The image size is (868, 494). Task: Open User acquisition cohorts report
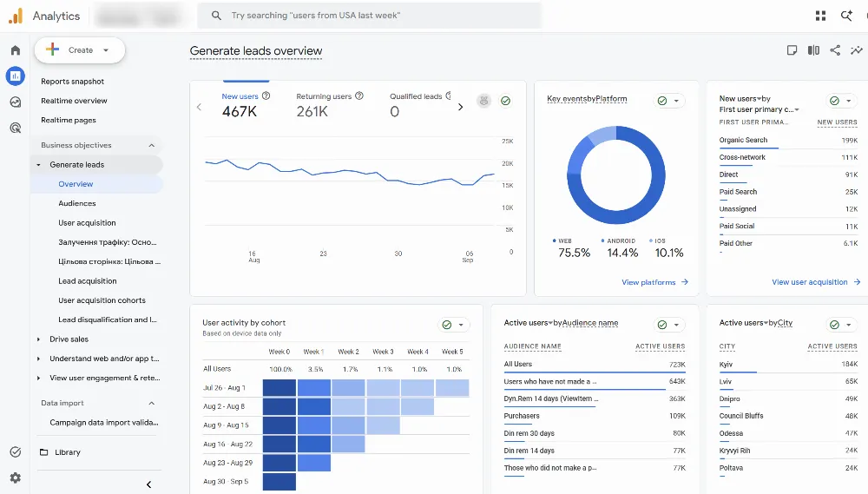(x=102, y=300)
